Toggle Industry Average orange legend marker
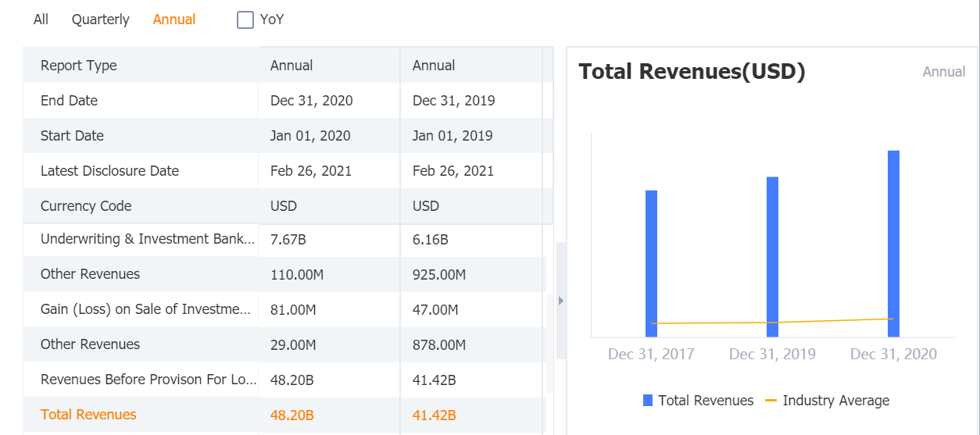 pos(771,401)
